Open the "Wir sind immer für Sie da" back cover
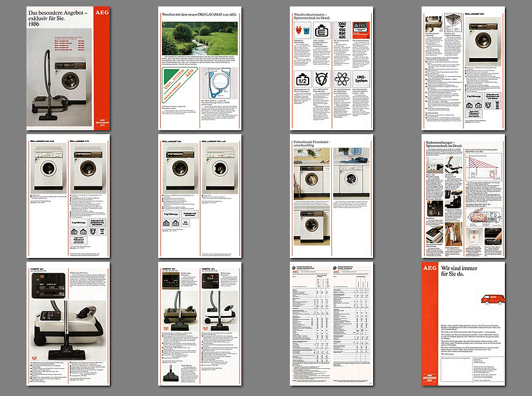The image size is (532, 396). click(463, 324)
